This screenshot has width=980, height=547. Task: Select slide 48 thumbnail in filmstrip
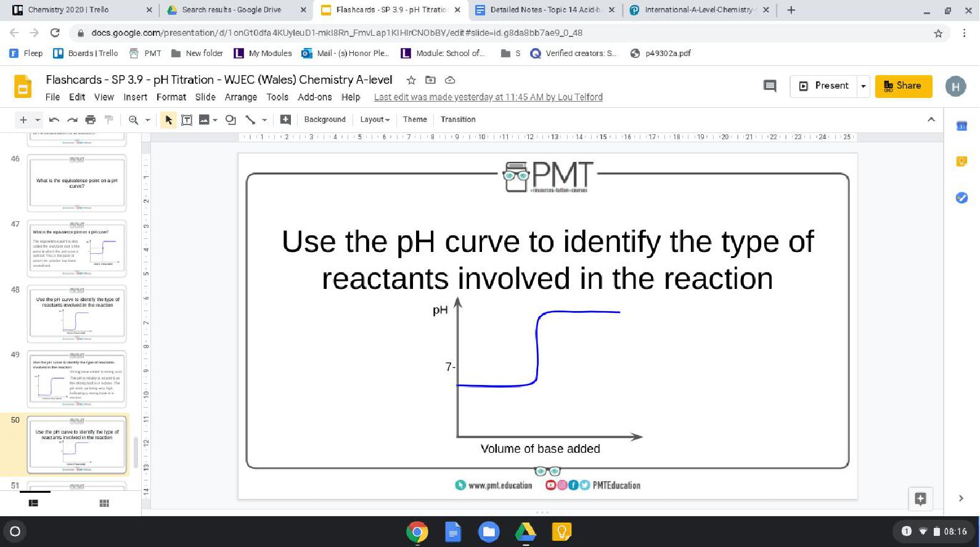[76, 314]
